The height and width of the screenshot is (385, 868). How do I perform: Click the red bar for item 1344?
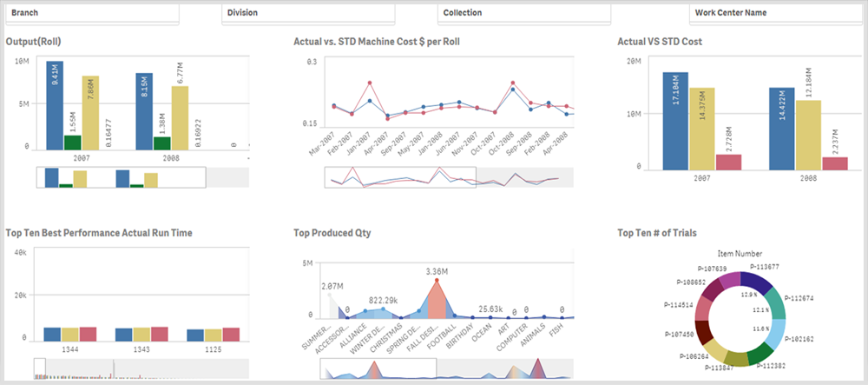pos(88,334)
